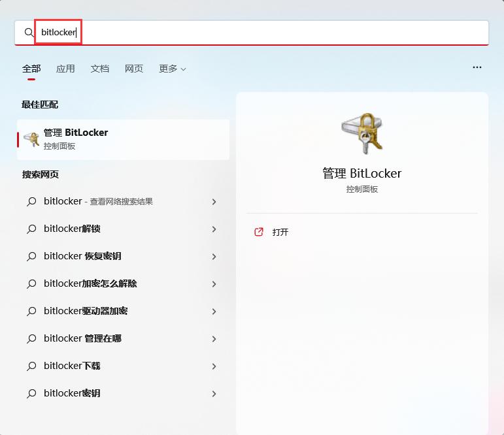Click the 控制面板 label under preview title
The image size is (504, 435).
tap(362, 189)
